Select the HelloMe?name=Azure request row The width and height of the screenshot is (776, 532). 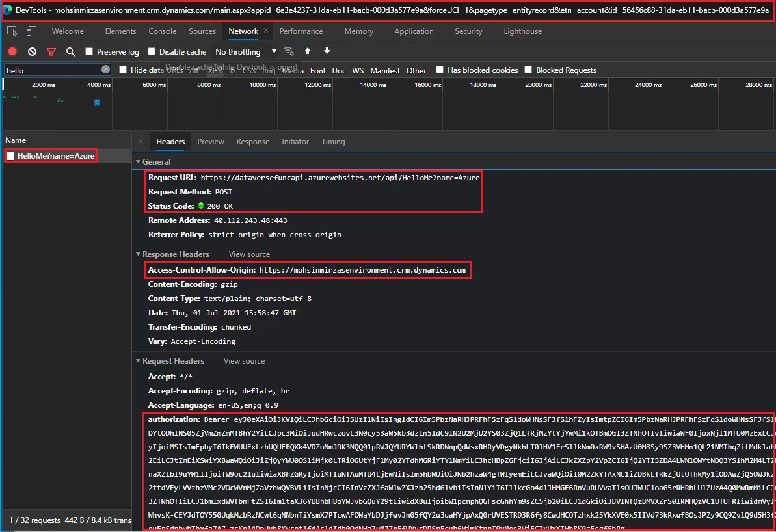[x=66, y=156]
